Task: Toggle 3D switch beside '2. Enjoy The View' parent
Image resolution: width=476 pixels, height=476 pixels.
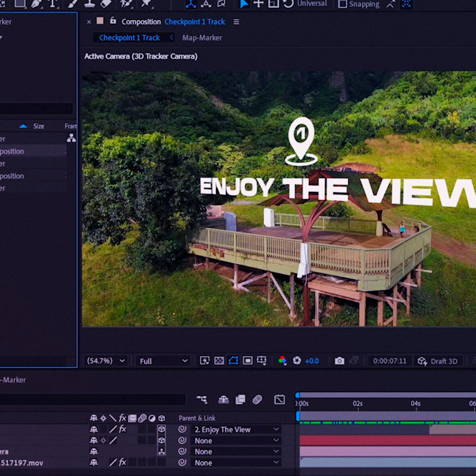Action: [161, 429]
